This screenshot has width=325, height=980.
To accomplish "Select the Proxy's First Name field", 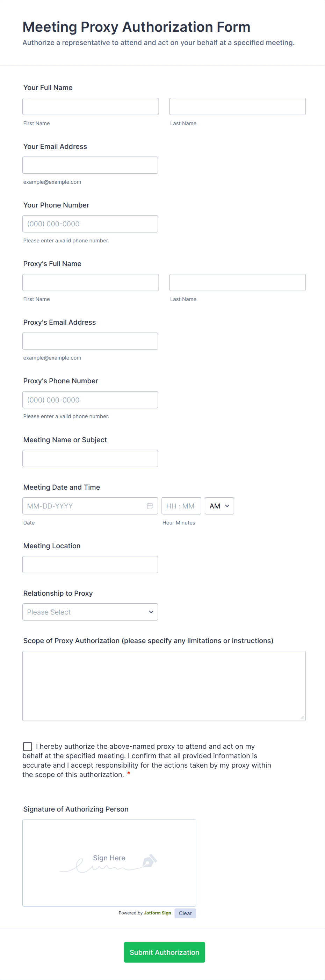I will [x=91, y=282].
